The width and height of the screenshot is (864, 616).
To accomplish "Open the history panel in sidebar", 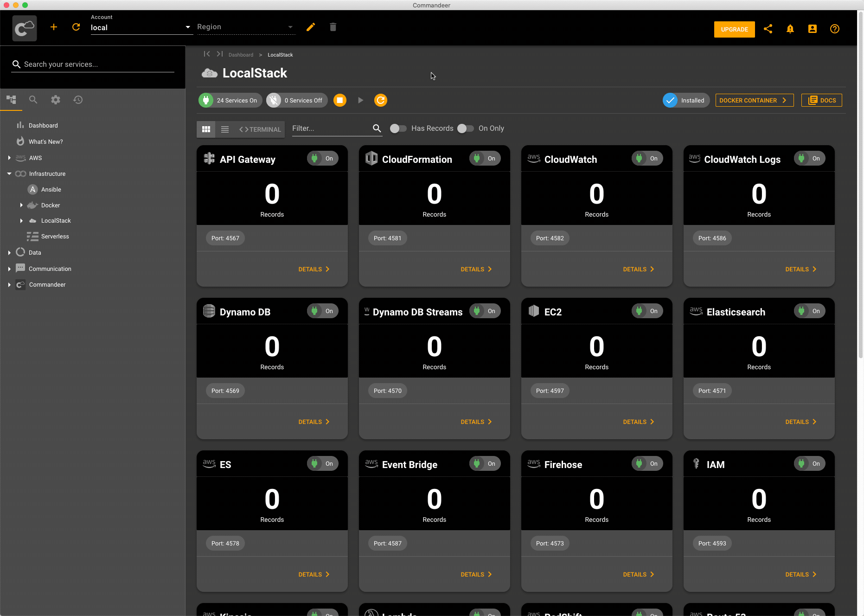I will [x=77, y=100].
